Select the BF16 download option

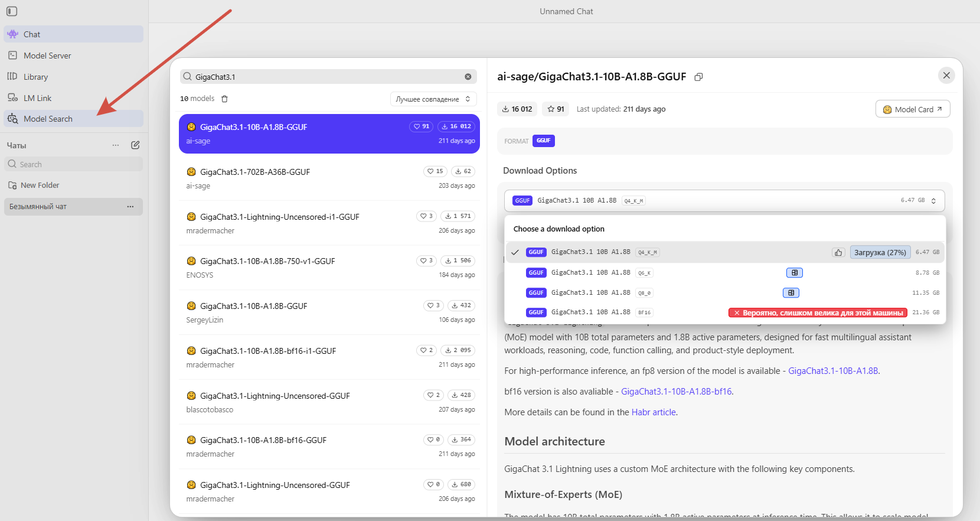tap(725, 312)
